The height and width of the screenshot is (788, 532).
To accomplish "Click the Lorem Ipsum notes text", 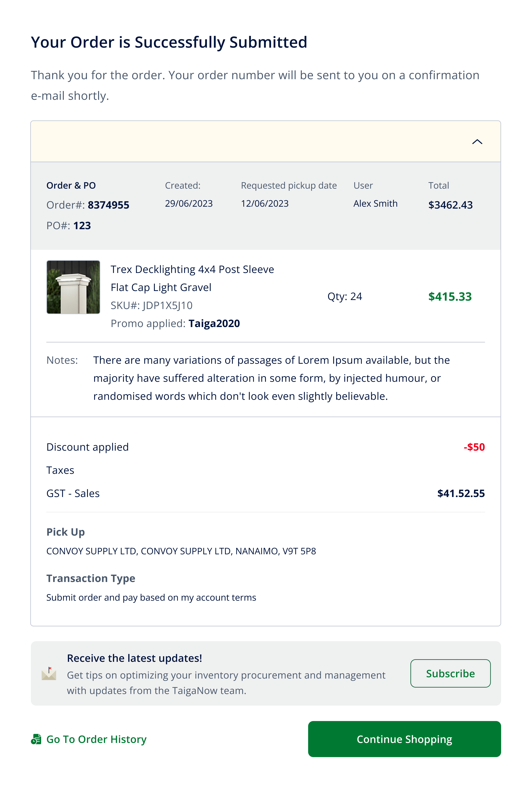I will pyautogui.click(x=271, y=378).
